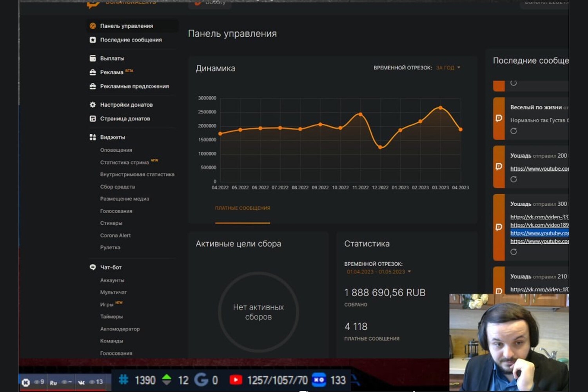Screen dimensions: 588x392
Task: Open Сбор средств widget
Action: click(118, 187)
